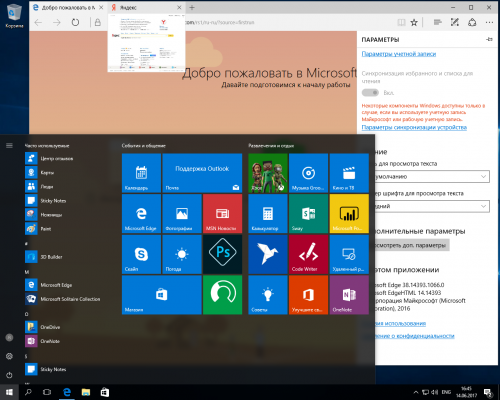Viewport: 500px width, 400px height.
Task: Open the origami bird app tile
Action: (268, 254)
